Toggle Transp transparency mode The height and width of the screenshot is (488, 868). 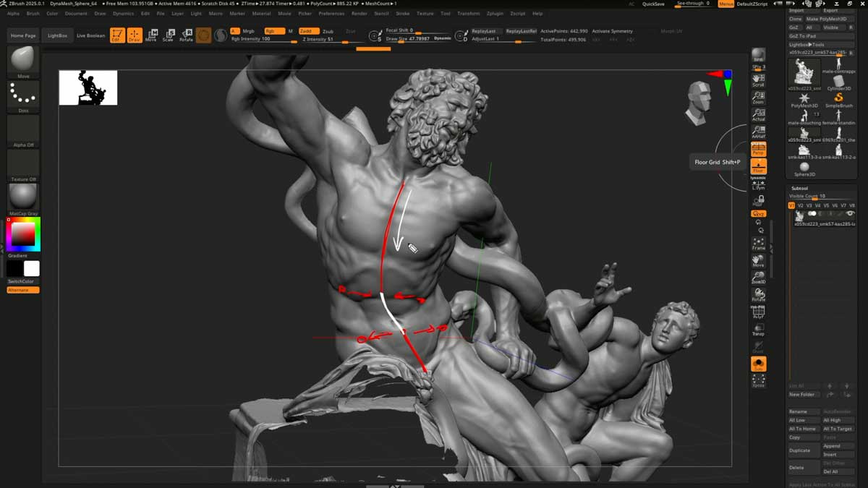click(758, 329)
